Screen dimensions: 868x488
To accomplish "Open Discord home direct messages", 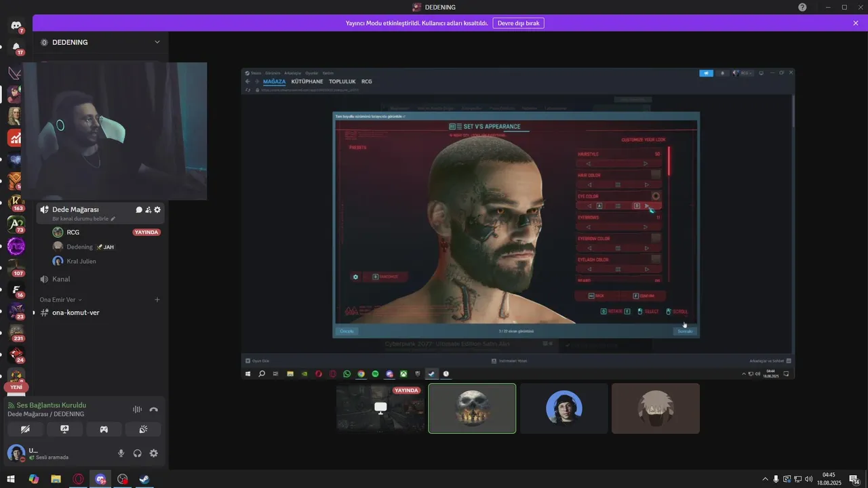I will point(16,26).
